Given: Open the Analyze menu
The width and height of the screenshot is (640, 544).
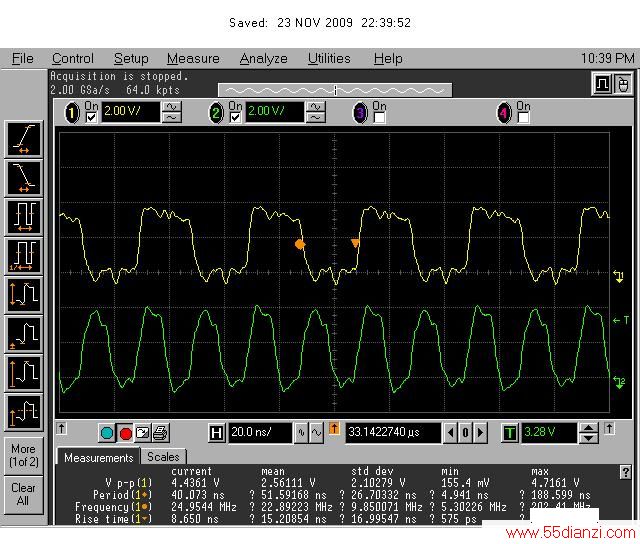Looking at the screenshot, I should 263,59.
